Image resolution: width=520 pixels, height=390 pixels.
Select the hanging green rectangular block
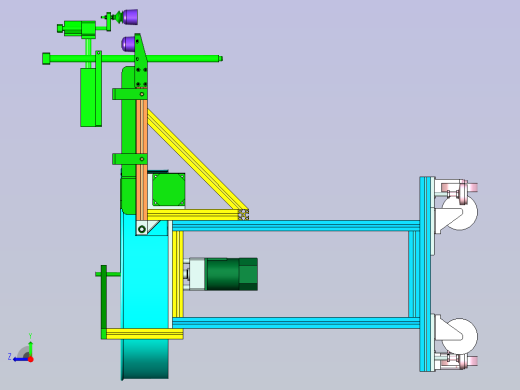pos(88,97)
